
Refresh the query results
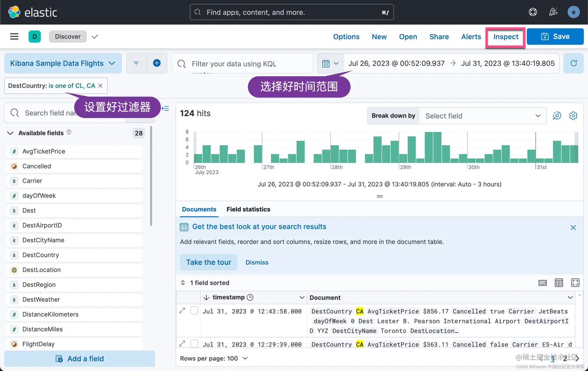pyautogui.click(x=574, y=63)
